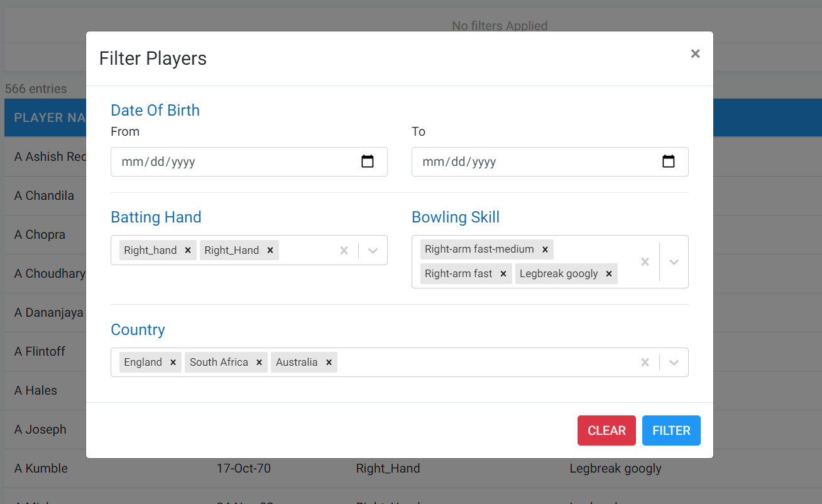Expand the Bowling Skill dropdown

[x=674, y=262]
